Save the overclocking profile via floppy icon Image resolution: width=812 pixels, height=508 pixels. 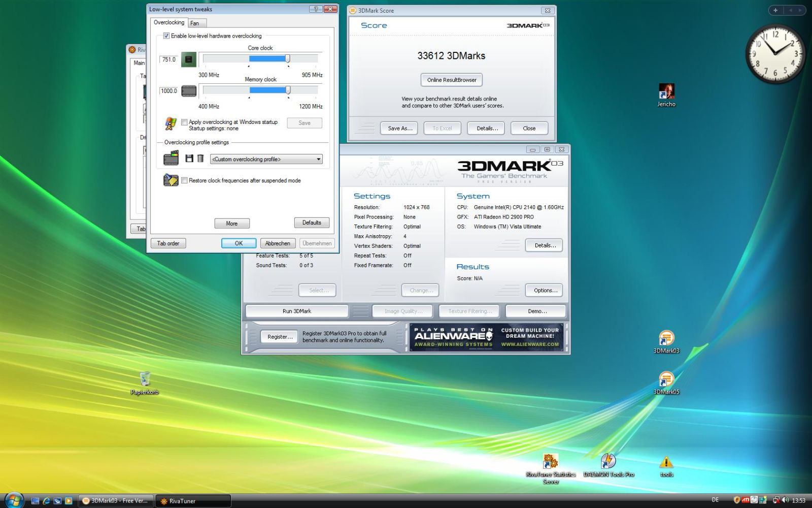189,158
